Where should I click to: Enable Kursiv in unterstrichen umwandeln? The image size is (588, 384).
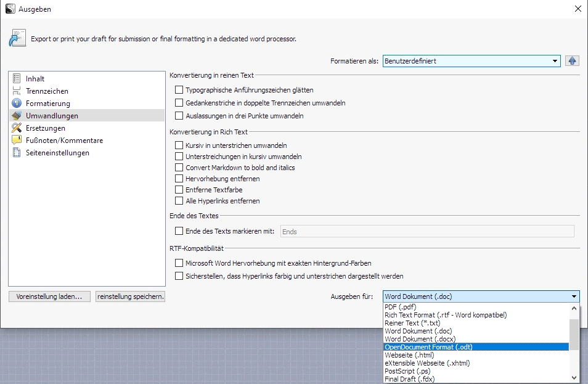click(x=179, y=145)
